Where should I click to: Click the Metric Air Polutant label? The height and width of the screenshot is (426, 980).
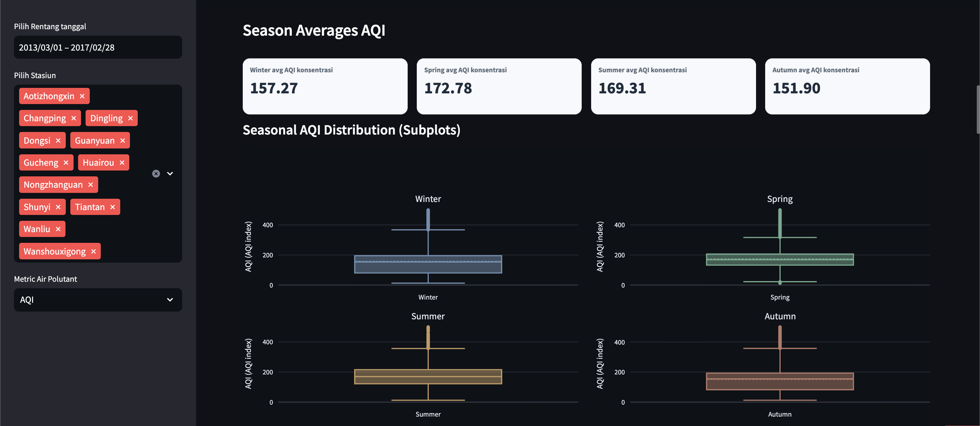(46, 279)
